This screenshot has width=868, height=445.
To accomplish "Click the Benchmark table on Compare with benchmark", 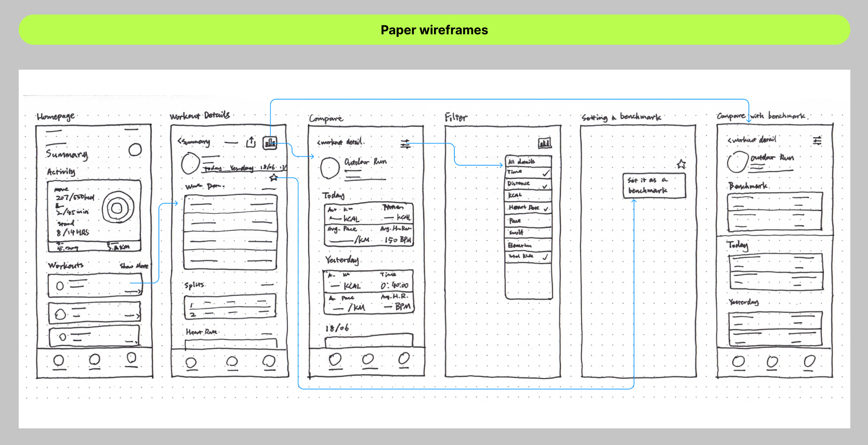I will coord(775,212).
